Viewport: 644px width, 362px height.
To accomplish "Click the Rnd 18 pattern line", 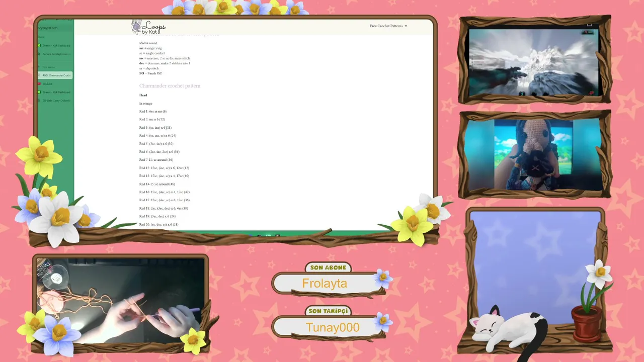I will click(x=164, y=208).
